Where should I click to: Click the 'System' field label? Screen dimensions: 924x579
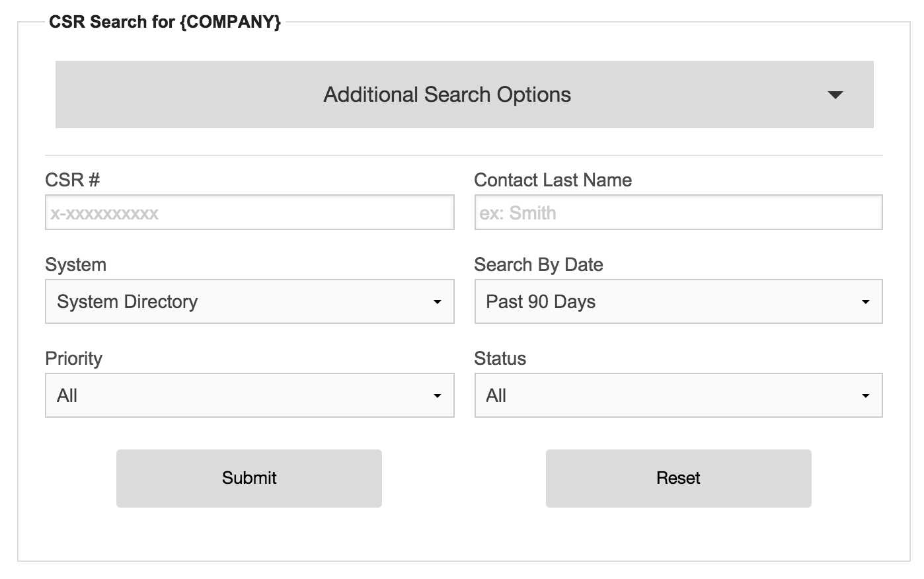75,264
